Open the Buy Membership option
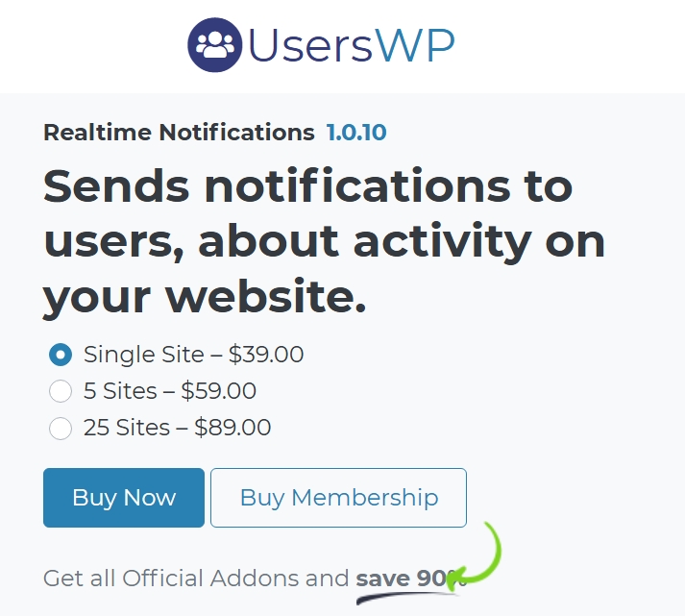 338,498
